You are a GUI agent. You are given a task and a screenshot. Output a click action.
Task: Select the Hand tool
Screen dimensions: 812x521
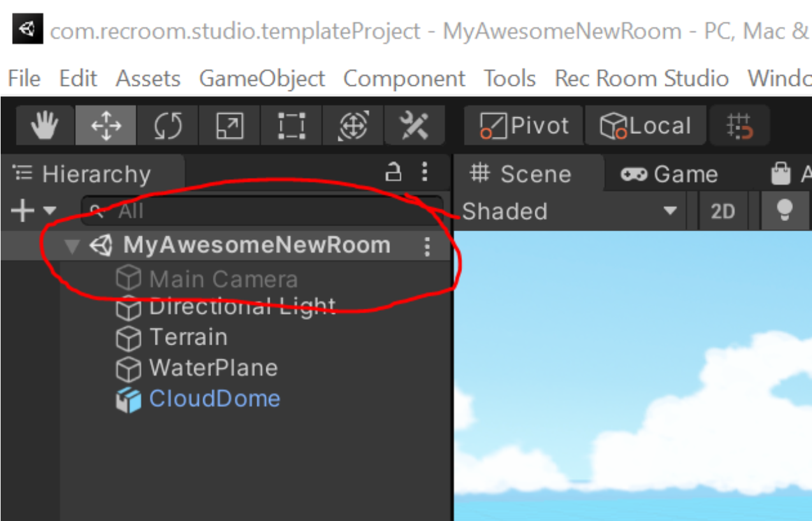tap(45, 126)
